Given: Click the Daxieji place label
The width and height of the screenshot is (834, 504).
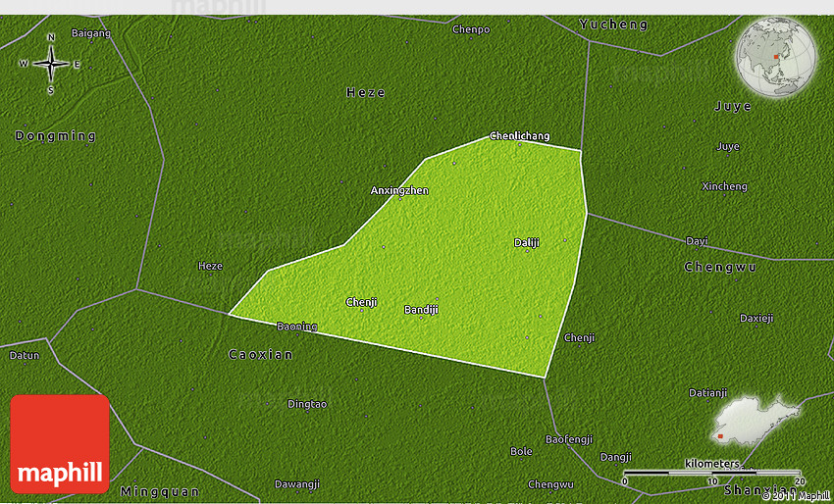Looking at the screenshot, I should [x=756, y=318].
